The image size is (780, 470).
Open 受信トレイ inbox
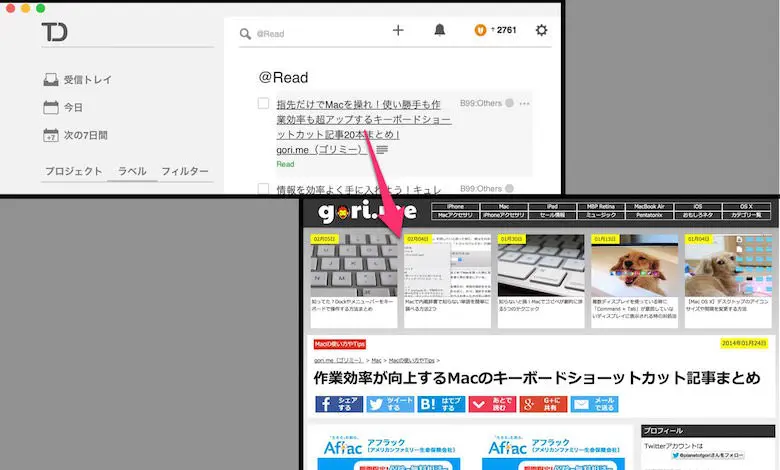tap(78, 80)
